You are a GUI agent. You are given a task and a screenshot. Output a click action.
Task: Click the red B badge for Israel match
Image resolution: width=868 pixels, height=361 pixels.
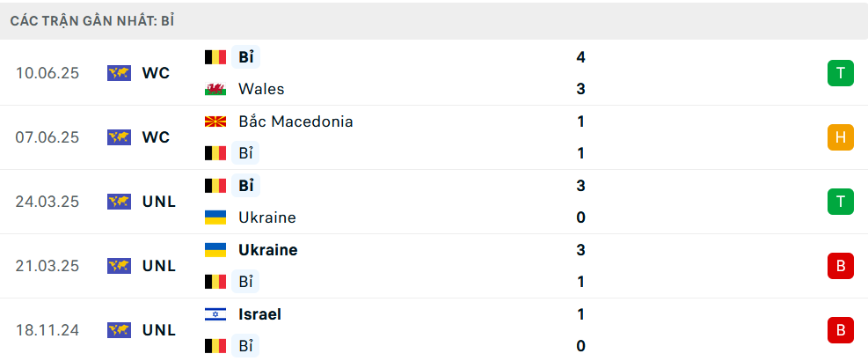840,330
